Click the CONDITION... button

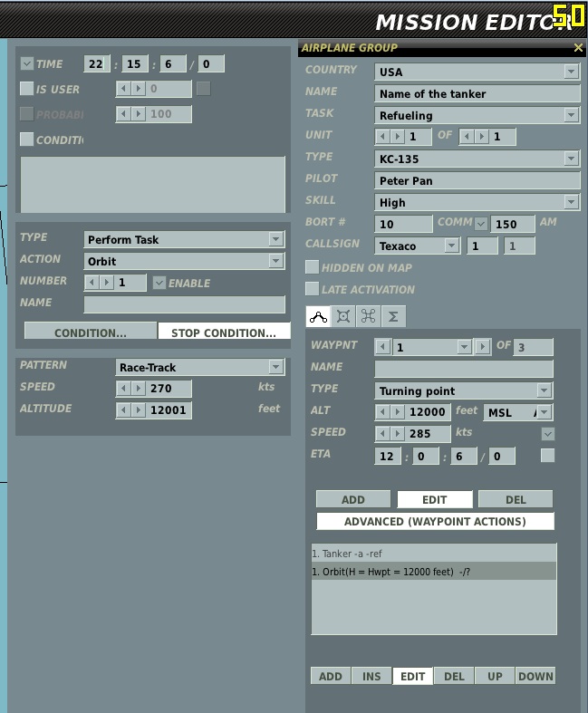point(91,332)
